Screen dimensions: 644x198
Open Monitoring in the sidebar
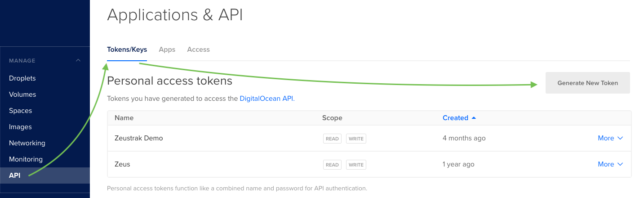pos(26,159)
